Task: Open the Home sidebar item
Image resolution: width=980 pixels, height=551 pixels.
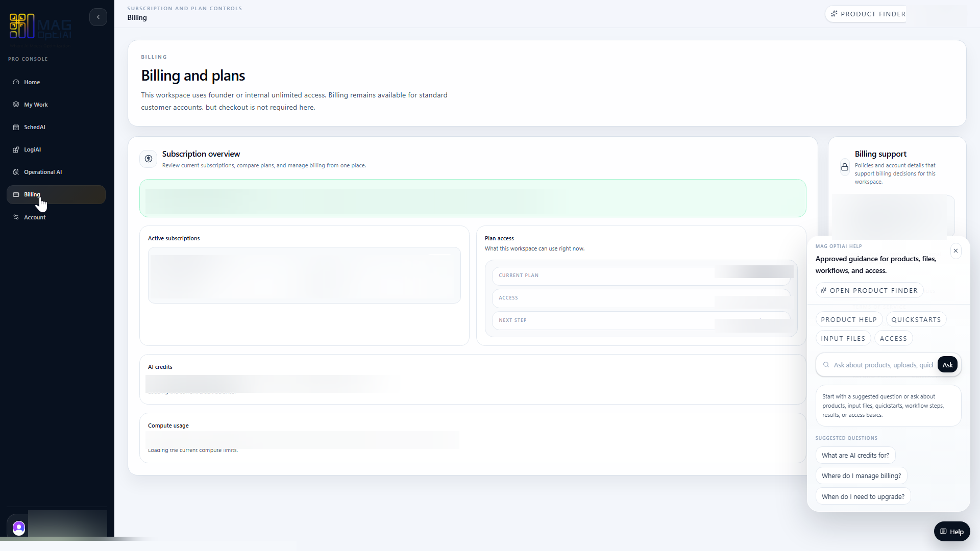Action: [x=56, y=82]
